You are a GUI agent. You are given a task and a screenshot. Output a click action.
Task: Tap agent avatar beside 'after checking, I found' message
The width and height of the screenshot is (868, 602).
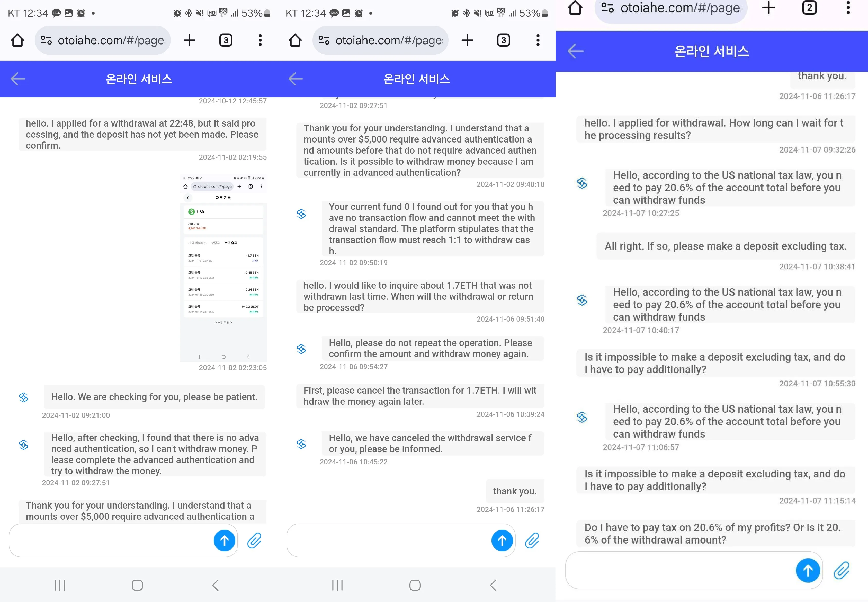click(x=23, y=445)
